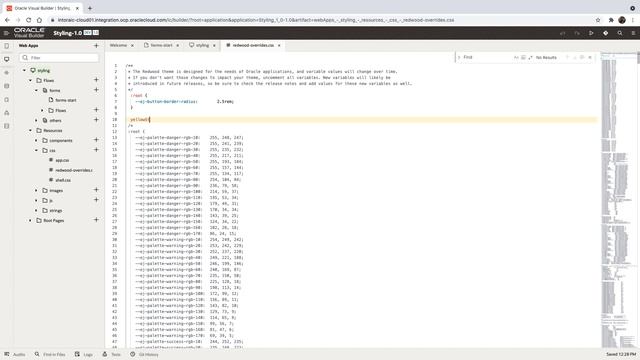Click the code minimap on the right
This screenshot has width=640, height=360.
[618, 200]
